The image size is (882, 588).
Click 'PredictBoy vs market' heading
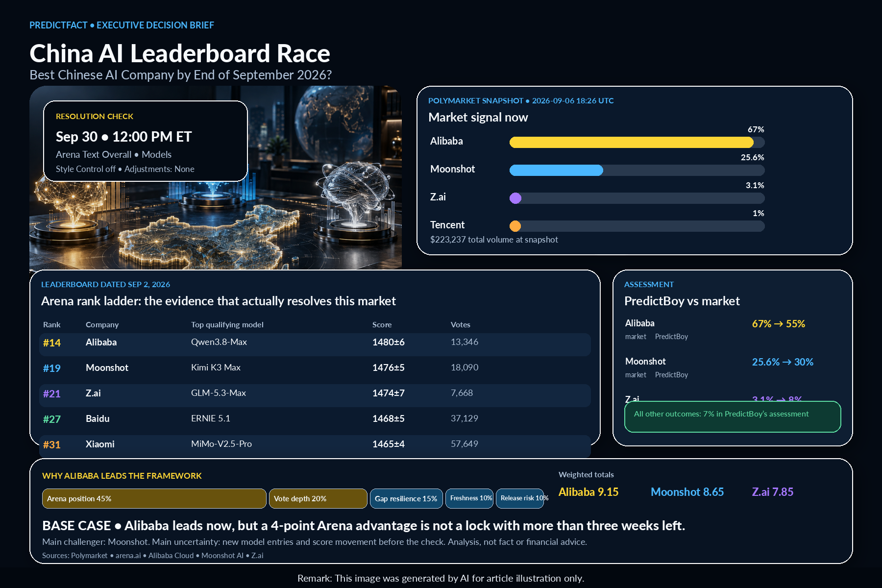coord(682,301)
